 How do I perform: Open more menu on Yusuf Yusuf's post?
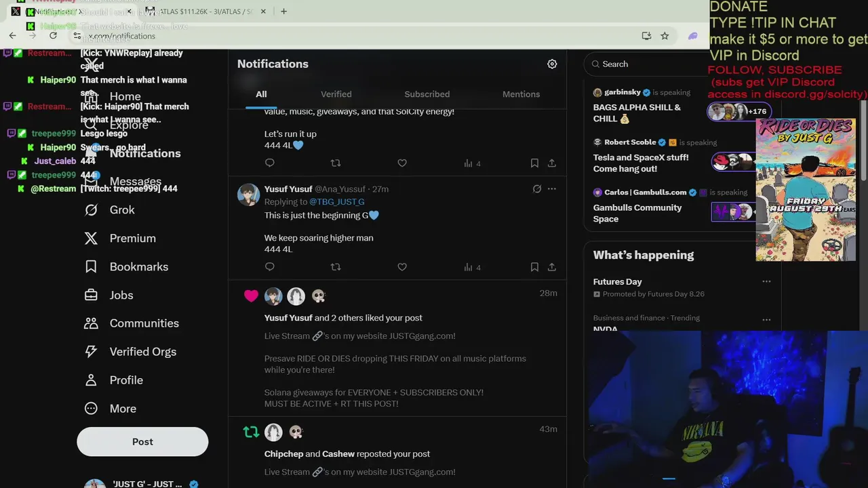click(552, 189)
